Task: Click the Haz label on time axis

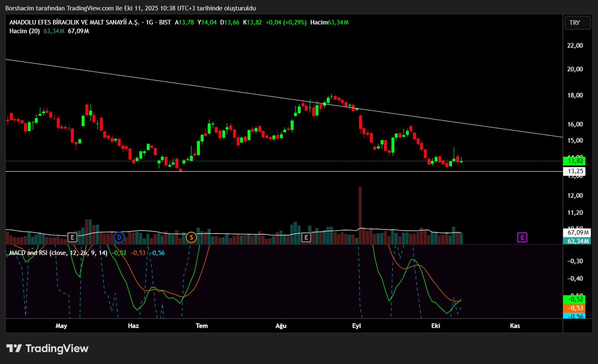Action: tap(133, 326)
